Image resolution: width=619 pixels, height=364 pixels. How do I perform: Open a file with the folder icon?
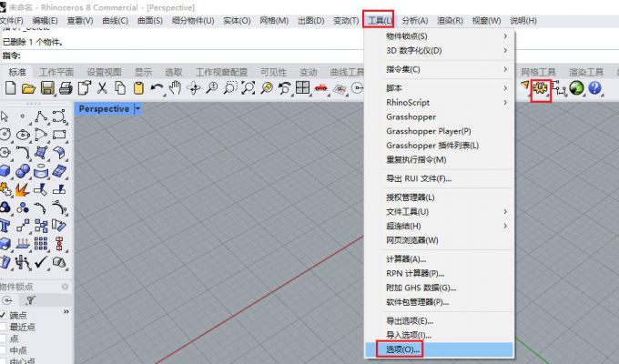click(28, 87)
